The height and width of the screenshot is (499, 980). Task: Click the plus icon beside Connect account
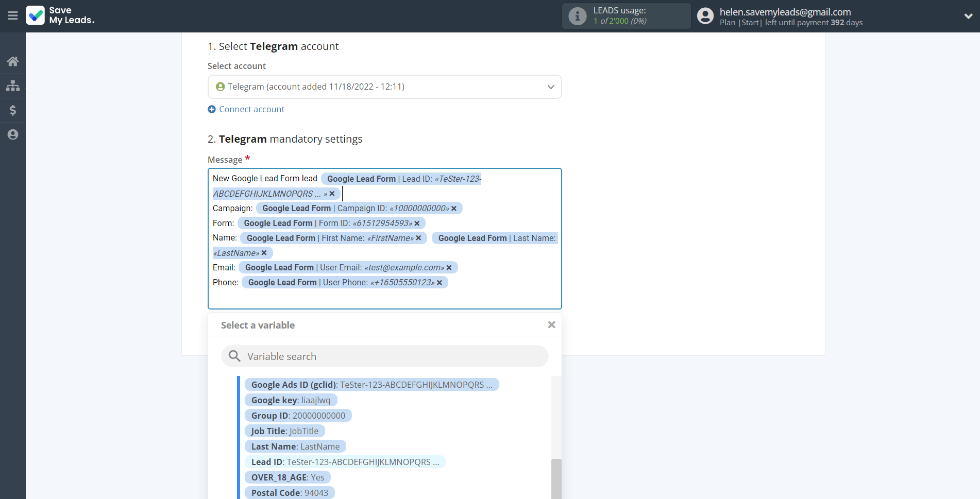click(x=212, y=109)
